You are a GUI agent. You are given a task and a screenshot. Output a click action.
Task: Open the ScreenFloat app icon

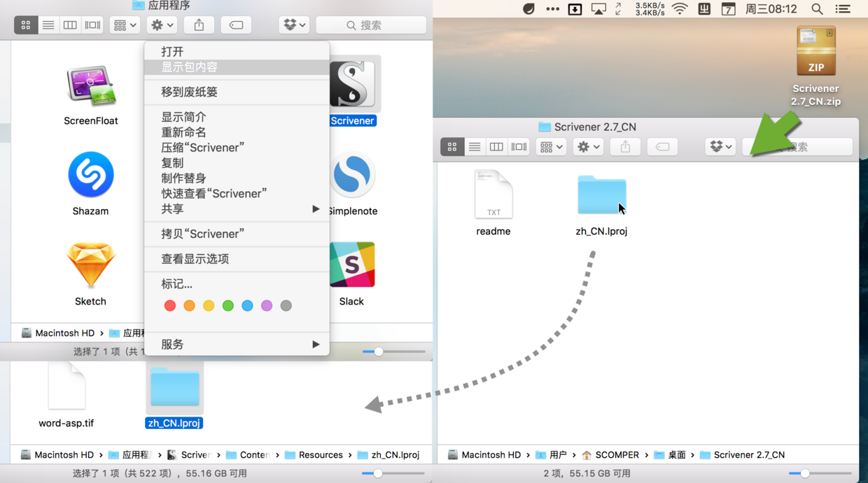coord(91,85)
